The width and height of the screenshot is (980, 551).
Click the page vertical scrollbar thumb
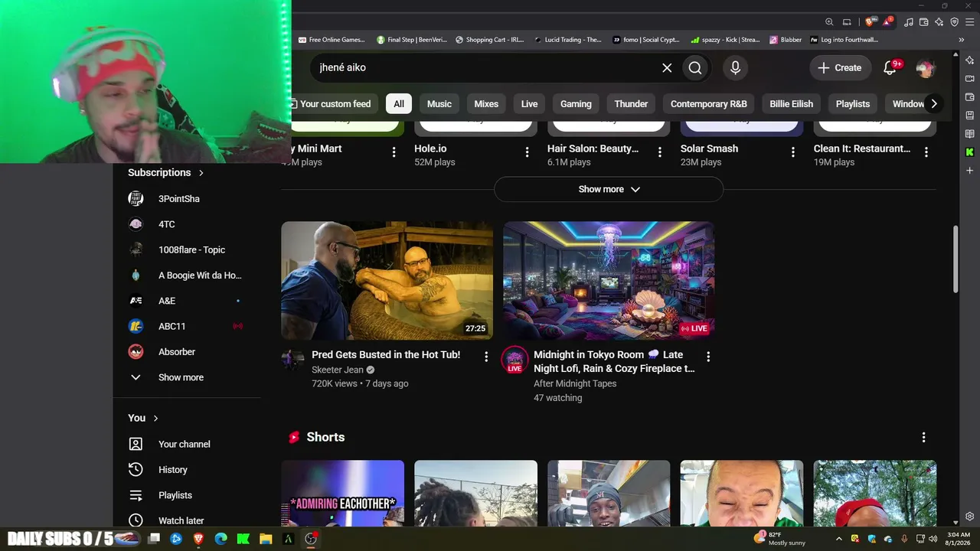[955, 259]
